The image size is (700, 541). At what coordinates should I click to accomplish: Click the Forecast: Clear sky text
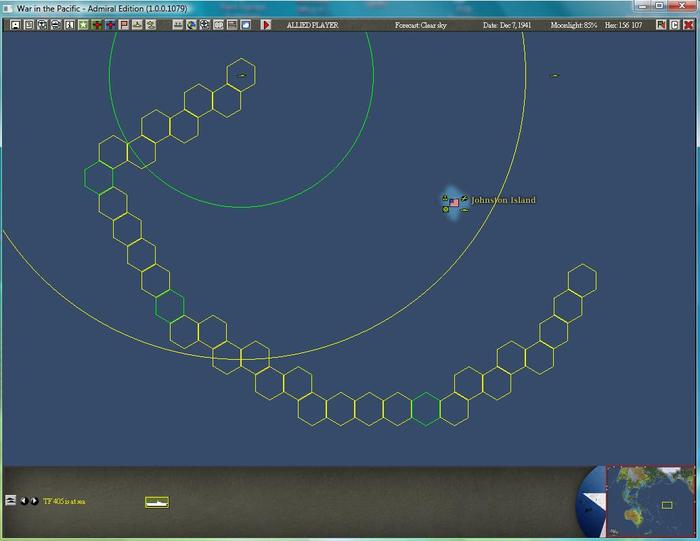(421, 25)
